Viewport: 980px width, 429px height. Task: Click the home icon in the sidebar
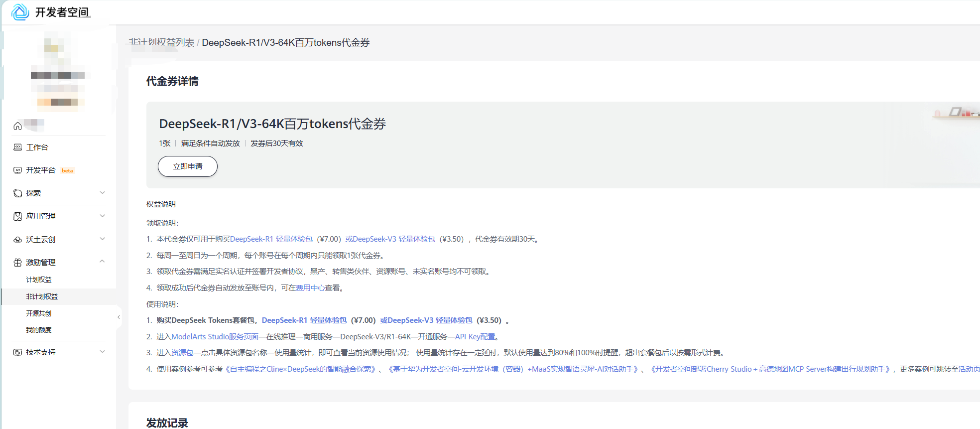(x=17, y=126)
